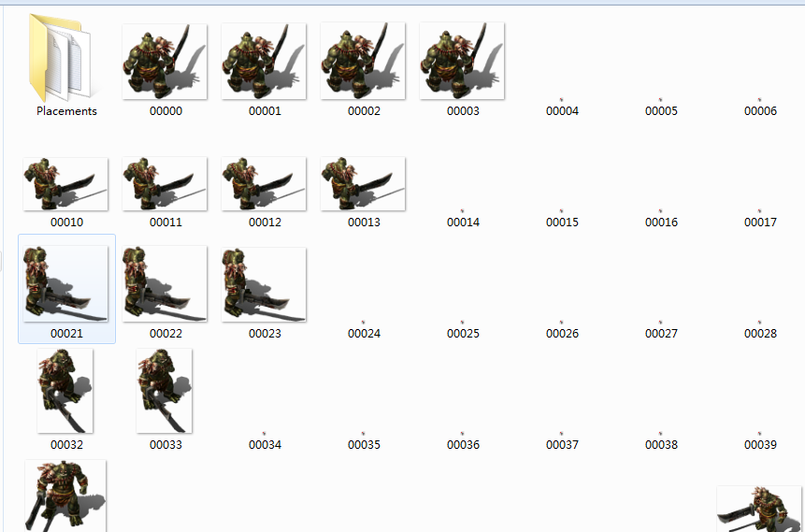Click the 00012 image thumbnail

coord(264,184)
